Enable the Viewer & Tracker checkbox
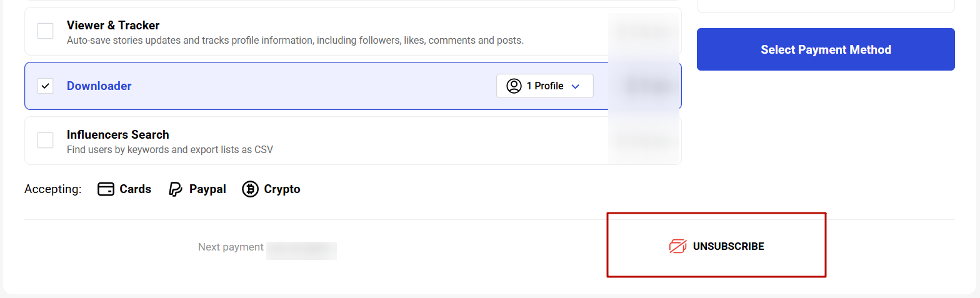This screenshot has width=980, height=298. [x=46, y=31]
